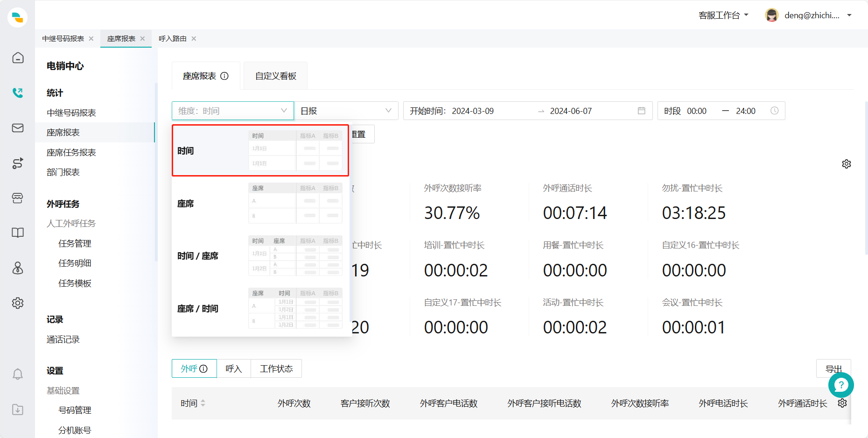Viewport: 868px width, 438px height.
Task: Switch to the 呼入路由 page tab
Action: pos(172,39)
